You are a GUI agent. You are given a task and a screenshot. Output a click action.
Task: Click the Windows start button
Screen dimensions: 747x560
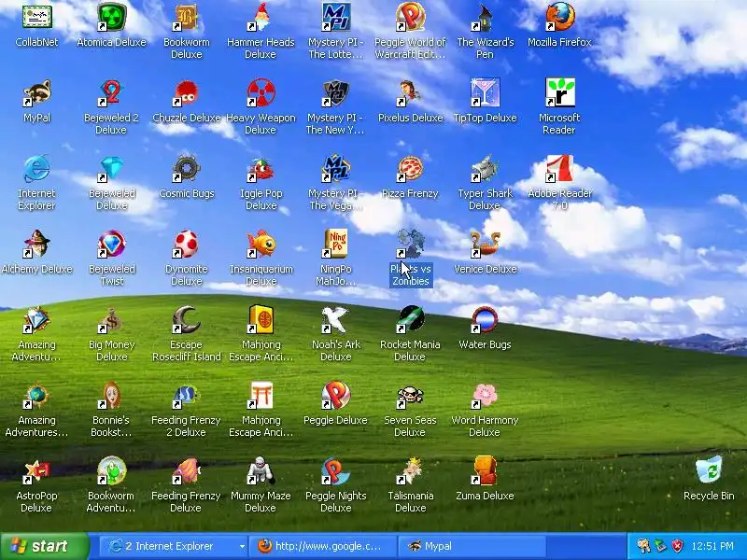tap(45, 546)
